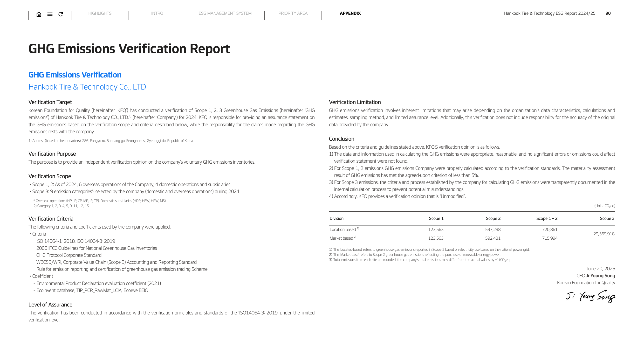
Task: Click the 'Verification Criteria' heading
Action: click(x=51, y=219)
